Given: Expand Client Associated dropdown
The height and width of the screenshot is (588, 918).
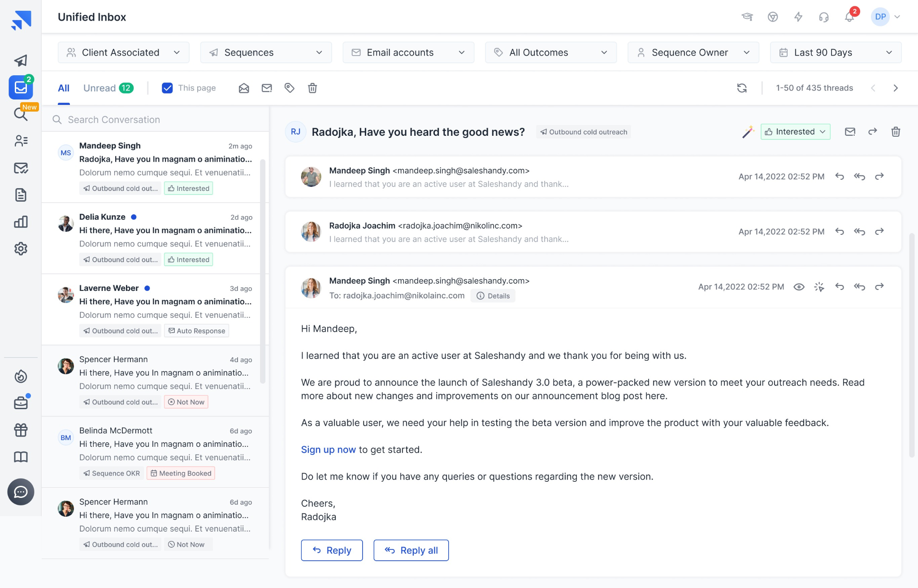Looking at the screenshot, I should click(124, 52).
